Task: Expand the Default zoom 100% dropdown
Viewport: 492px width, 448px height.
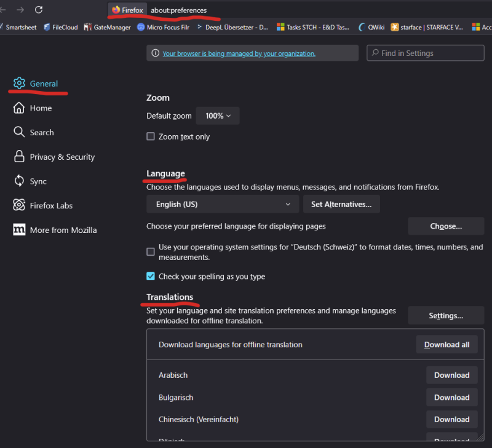Action: (x=218, y=116)
